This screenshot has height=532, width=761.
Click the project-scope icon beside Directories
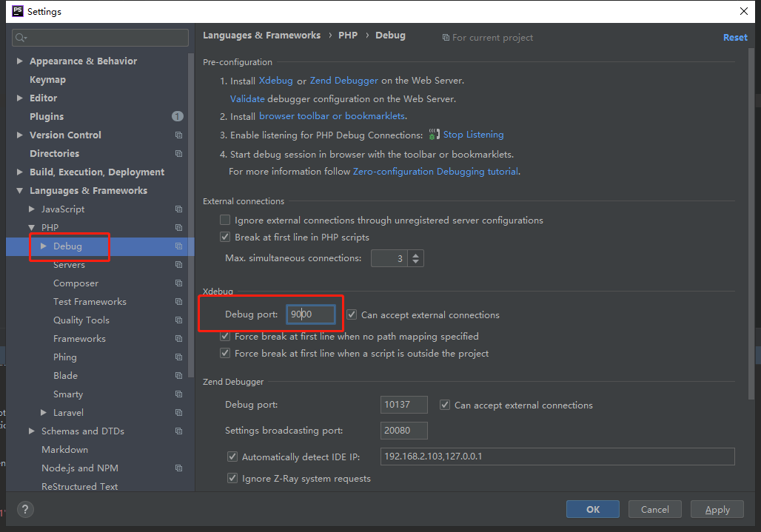tap(178, 154)
